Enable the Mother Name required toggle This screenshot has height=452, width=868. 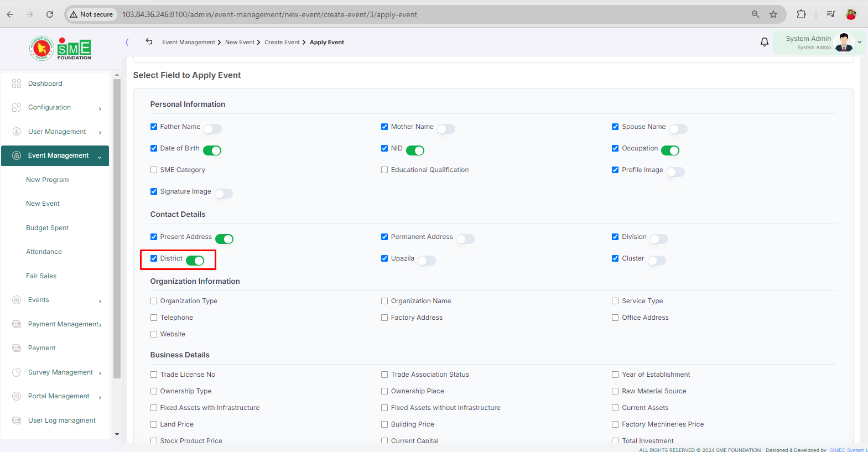[x=446, y=129]
